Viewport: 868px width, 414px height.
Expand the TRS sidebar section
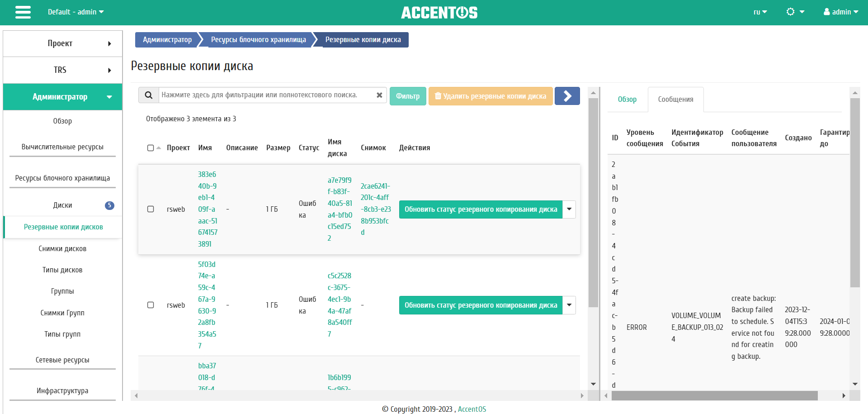[x=62, y=70]
